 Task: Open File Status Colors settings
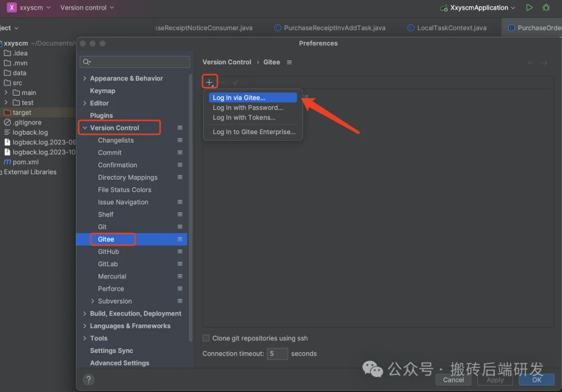[125, 189]
